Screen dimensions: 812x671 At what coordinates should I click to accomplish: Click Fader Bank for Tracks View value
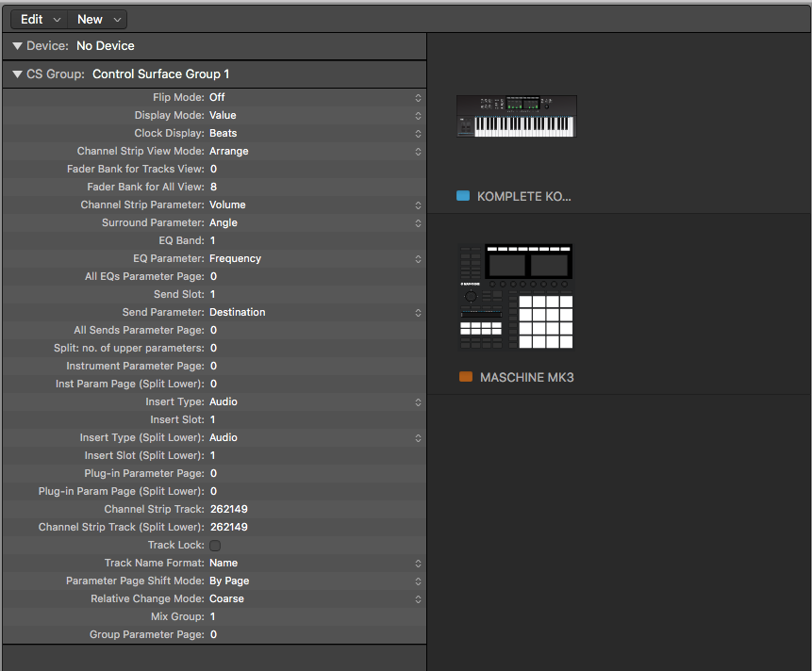213,170
